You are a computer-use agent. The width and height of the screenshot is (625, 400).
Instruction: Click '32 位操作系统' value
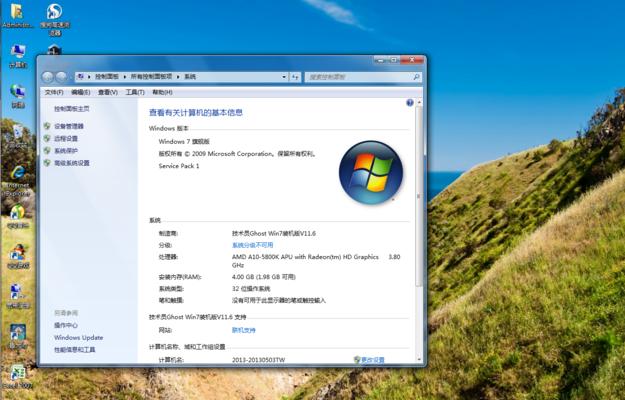pyautogui.click(x=251, y=288)
